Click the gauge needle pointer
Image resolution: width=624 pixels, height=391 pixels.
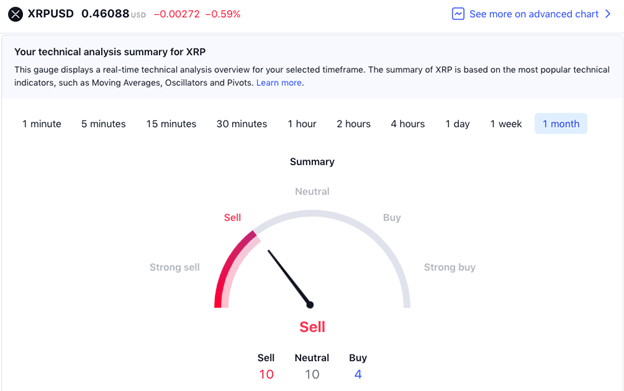coord(290,278)
